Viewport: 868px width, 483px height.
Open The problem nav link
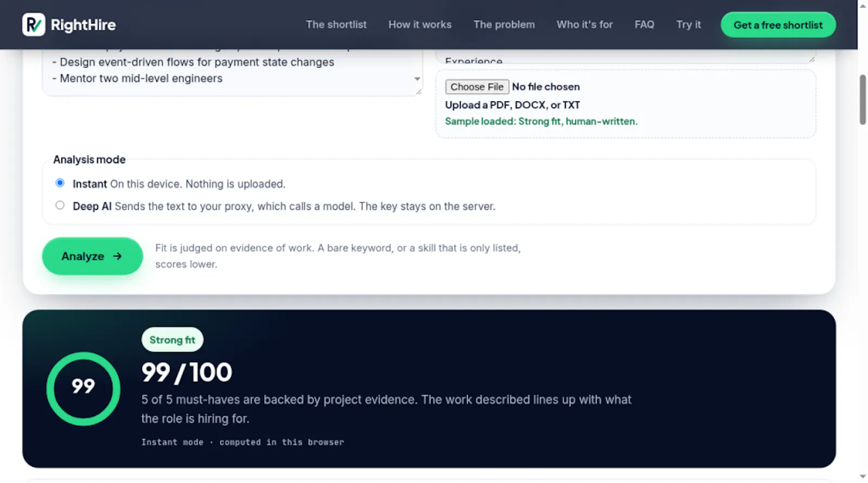504,24
